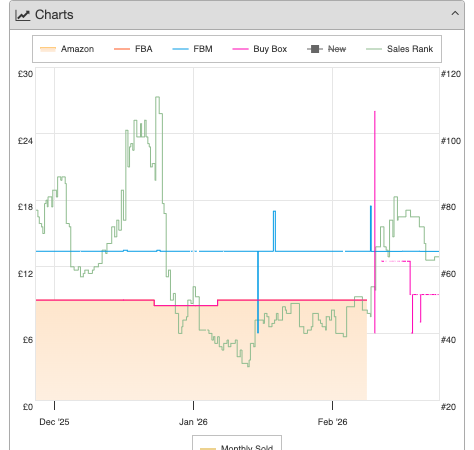474x450 pixels.
Task: Click the £12 price axis label
Action: [25, 274]
